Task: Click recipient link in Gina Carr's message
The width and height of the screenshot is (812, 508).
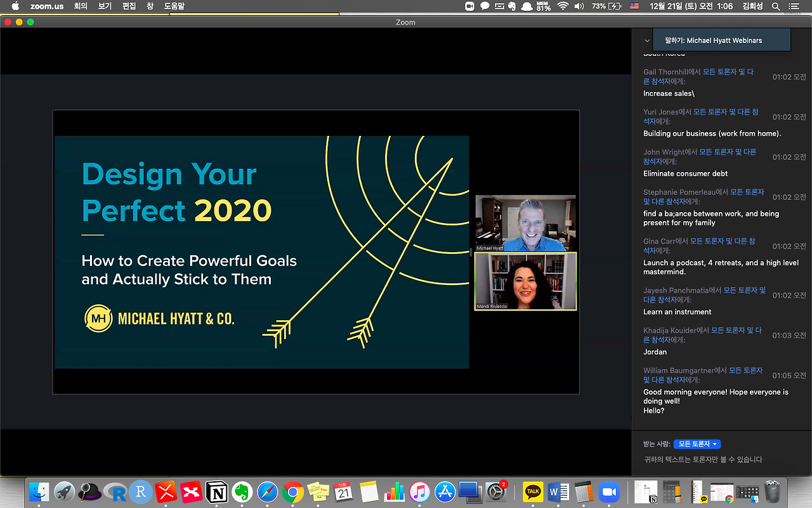Action: 699,246
